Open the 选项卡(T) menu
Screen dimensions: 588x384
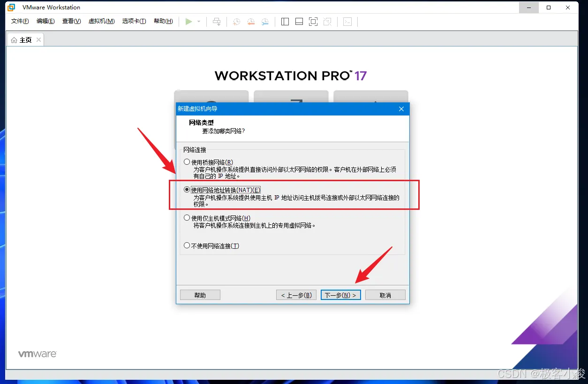(x=134, y=22)
